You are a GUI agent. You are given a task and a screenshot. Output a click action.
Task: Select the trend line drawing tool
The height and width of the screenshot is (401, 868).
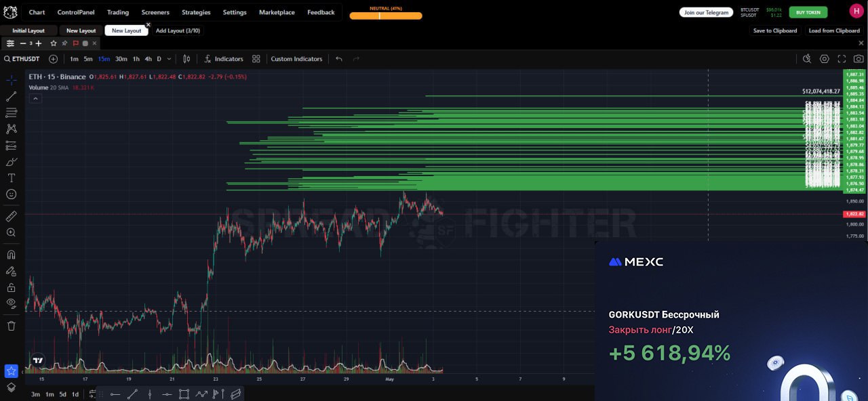coord(11,96)
